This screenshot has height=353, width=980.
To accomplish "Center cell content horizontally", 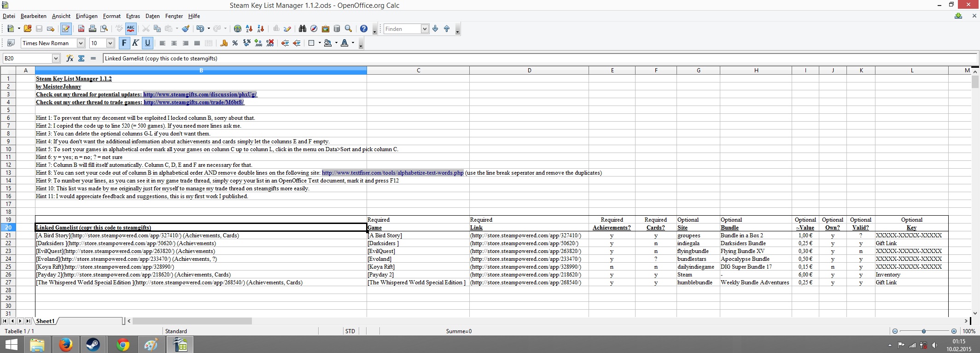I will [174, 43].
